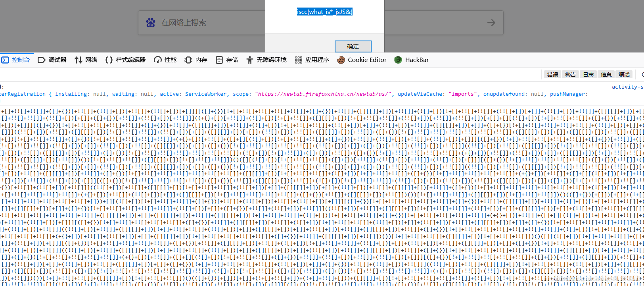Click the selected iscc{what_is*_jsJS&} alert text

click(x=325, y=12)
